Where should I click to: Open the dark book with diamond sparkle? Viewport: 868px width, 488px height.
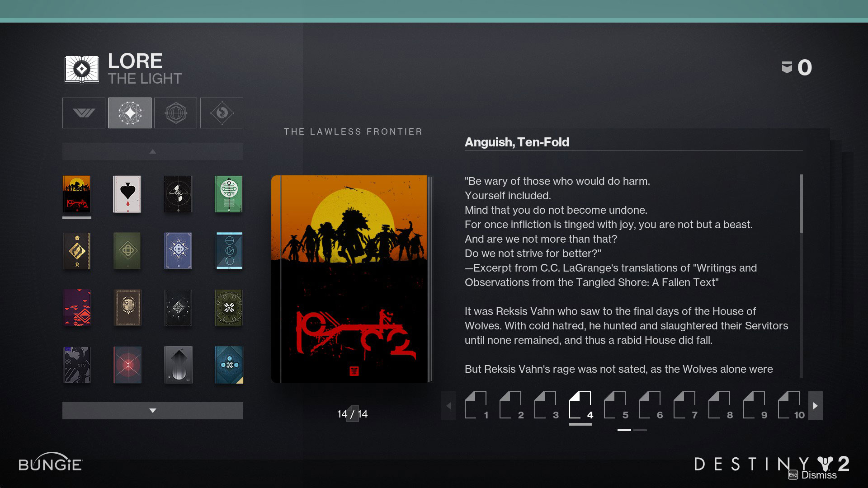178,308
